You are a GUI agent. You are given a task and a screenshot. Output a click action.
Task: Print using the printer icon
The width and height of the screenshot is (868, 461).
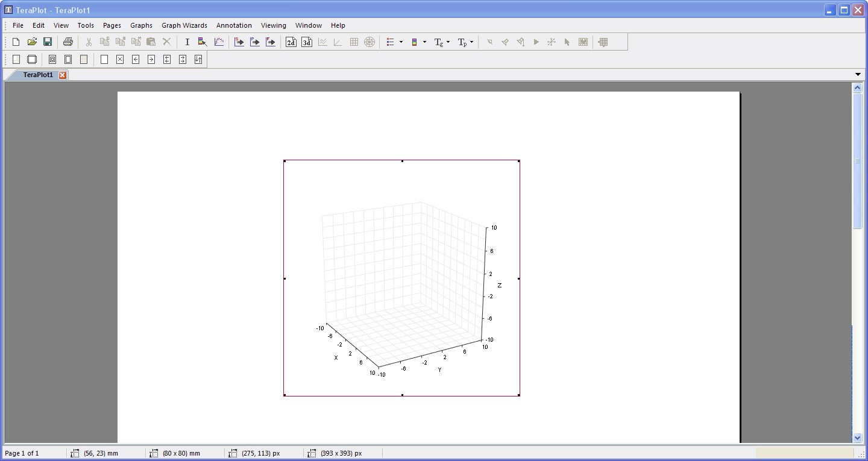pyautogui.click(x=68, y=42)
